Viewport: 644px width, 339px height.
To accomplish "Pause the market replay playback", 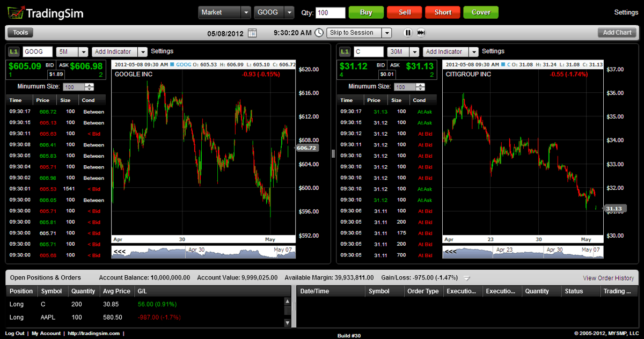I will (x=407, y=32).
